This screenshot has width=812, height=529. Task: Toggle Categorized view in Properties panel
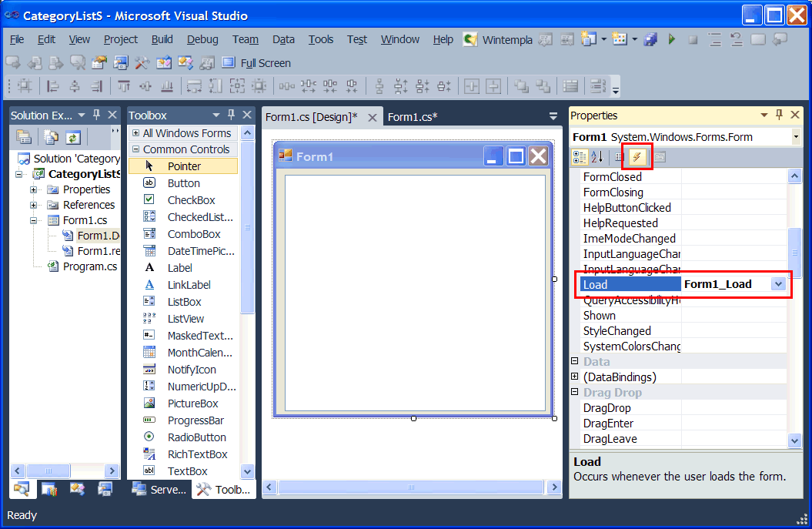(580, 157)
